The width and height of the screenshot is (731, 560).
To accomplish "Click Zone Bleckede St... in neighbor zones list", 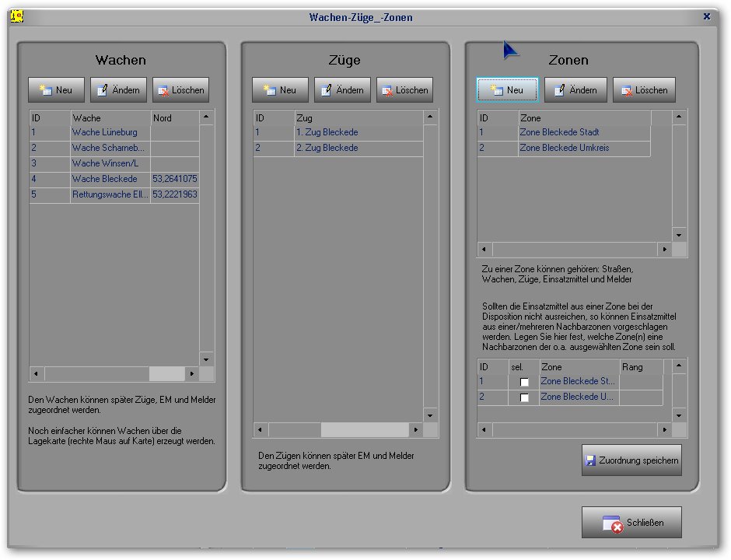I will pyautogui.click(x=578, y=381).
